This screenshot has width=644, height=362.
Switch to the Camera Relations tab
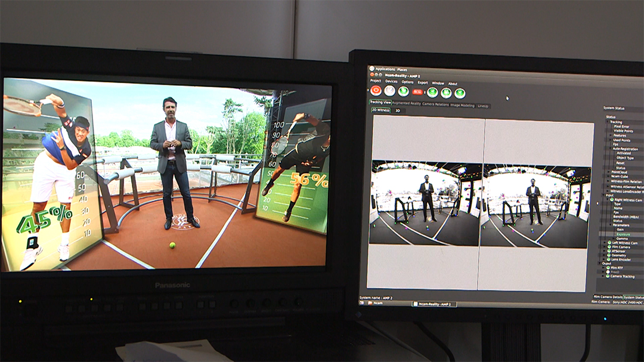[435, 104]
